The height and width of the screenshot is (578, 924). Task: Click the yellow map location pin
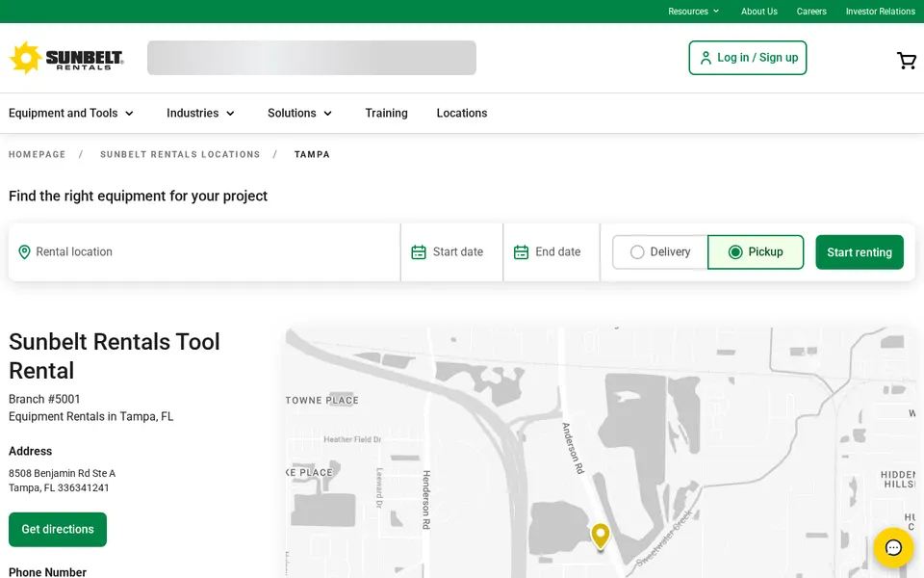(601, 537)
